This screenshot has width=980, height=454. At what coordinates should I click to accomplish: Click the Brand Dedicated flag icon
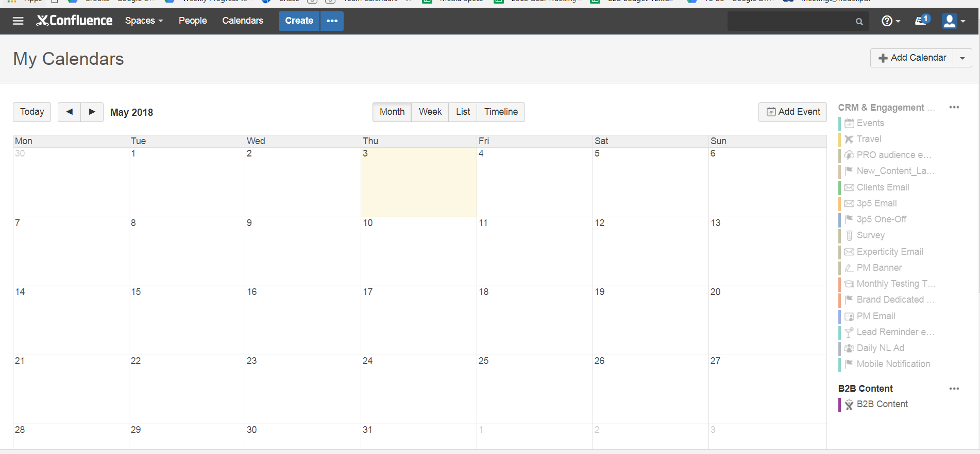pyautogui.click(x=849, y=300)
